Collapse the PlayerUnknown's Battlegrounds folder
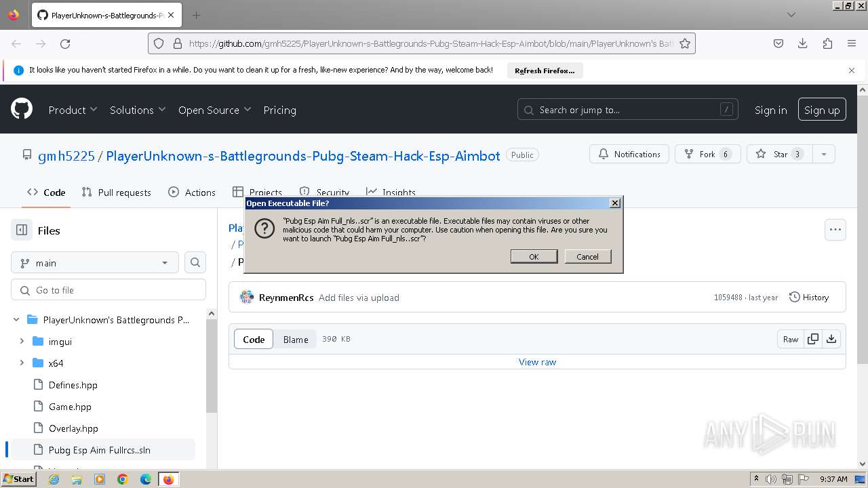 [16, 320]
